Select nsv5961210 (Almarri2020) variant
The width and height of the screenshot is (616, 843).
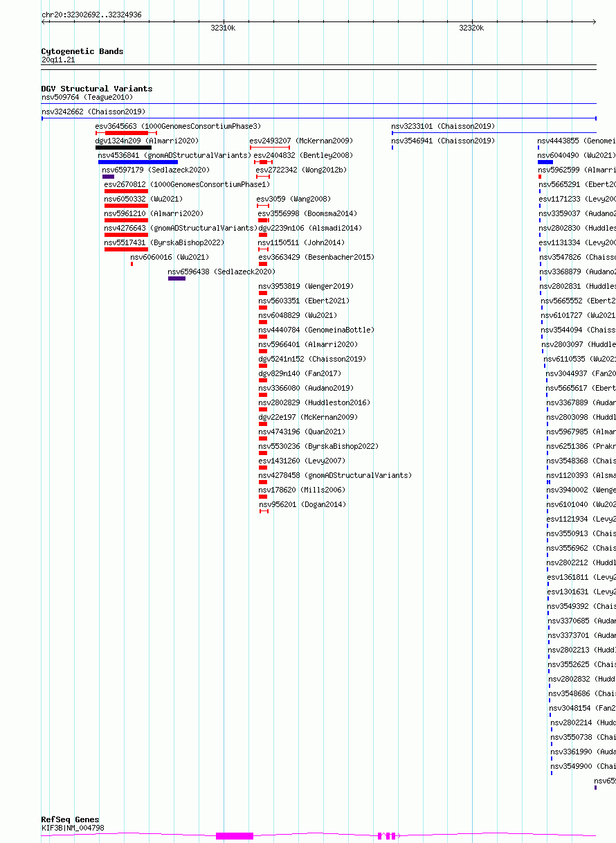[x=154, y=214]
